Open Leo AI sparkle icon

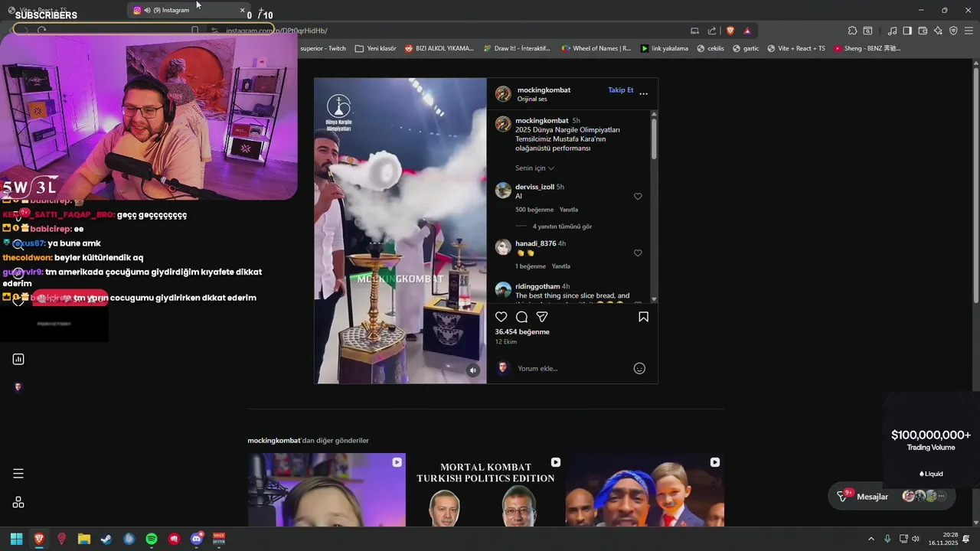[x=938, y=31]
